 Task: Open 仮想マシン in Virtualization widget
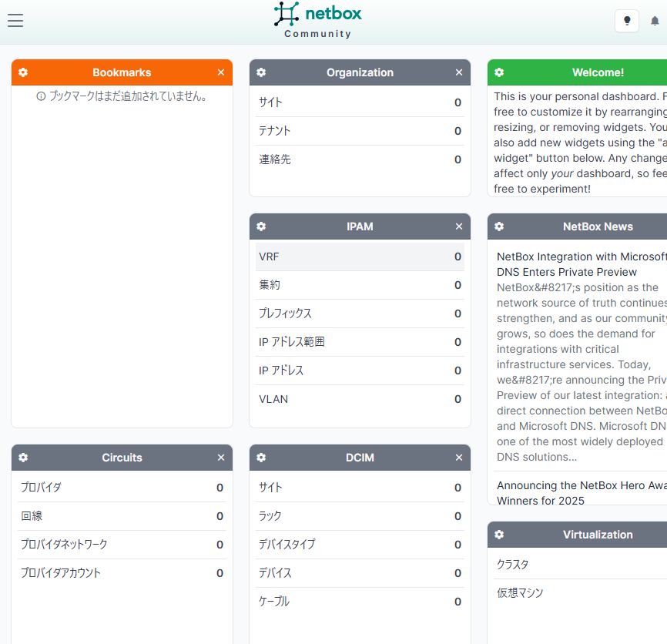580,593
